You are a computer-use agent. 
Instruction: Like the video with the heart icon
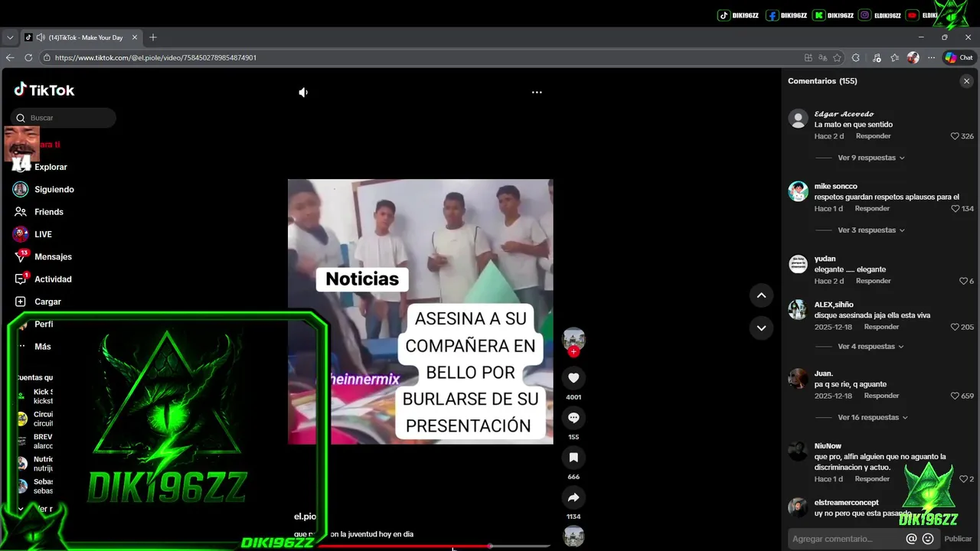coord(573,378)
